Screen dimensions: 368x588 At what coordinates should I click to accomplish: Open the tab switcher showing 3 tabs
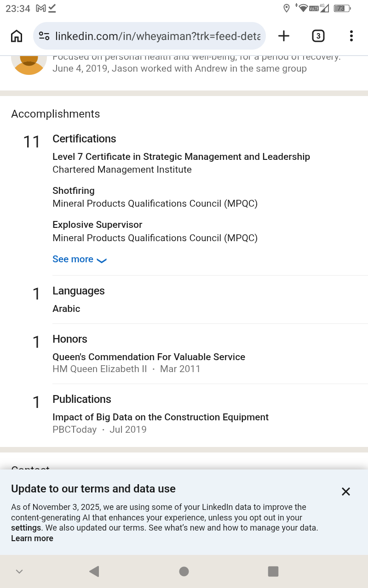(318, 36)
